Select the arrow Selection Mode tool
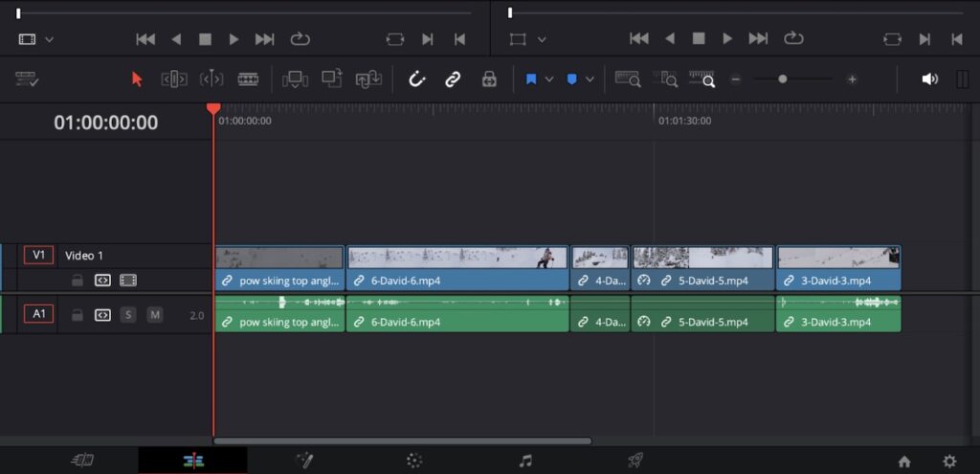980x474 pixels. [137, 79]
